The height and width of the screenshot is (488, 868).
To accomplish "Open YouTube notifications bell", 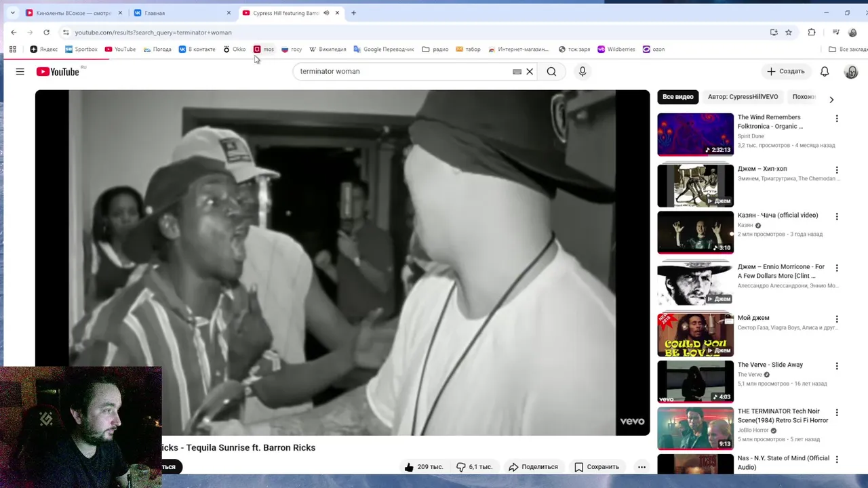I will pos(825,71).
